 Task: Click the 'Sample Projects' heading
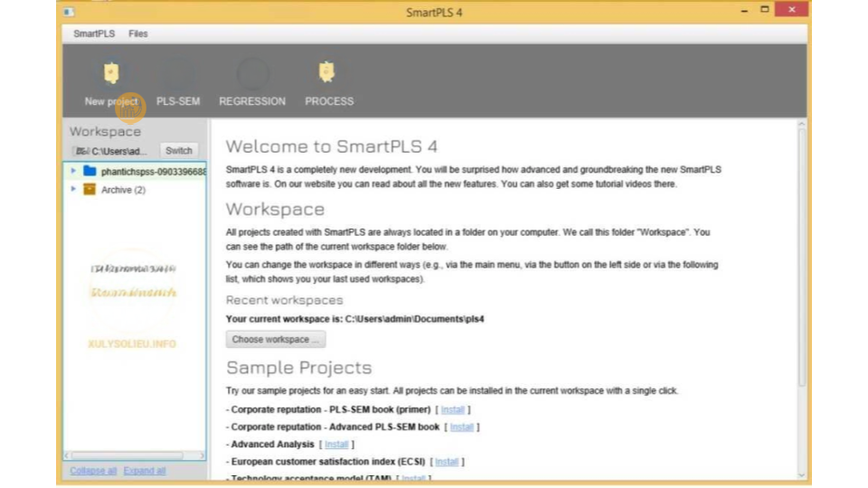point(299,368)
